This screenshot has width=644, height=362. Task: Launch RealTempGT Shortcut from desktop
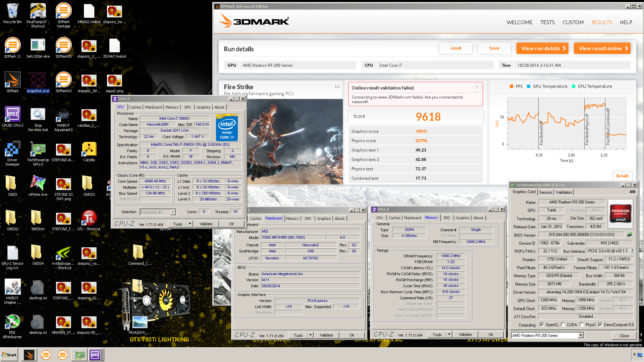38,15
